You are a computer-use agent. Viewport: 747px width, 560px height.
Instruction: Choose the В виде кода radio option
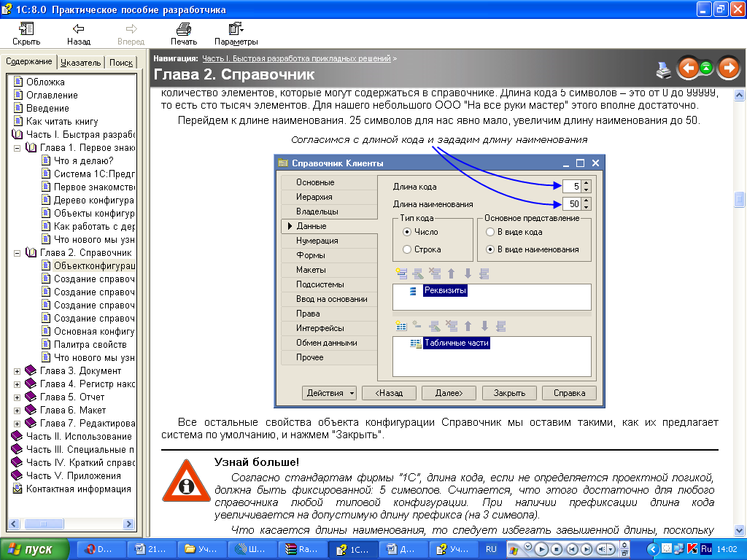click(490, 232)
